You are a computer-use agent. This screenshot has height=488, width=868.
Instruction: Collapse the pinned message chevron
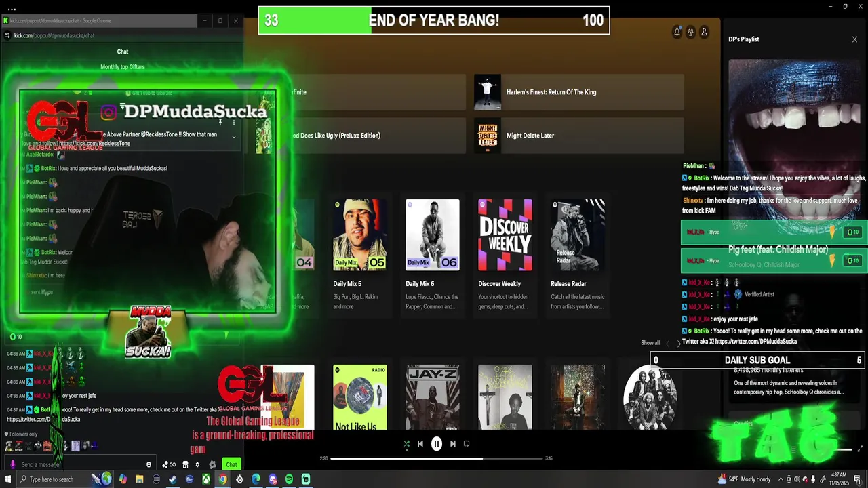[234, 136]
